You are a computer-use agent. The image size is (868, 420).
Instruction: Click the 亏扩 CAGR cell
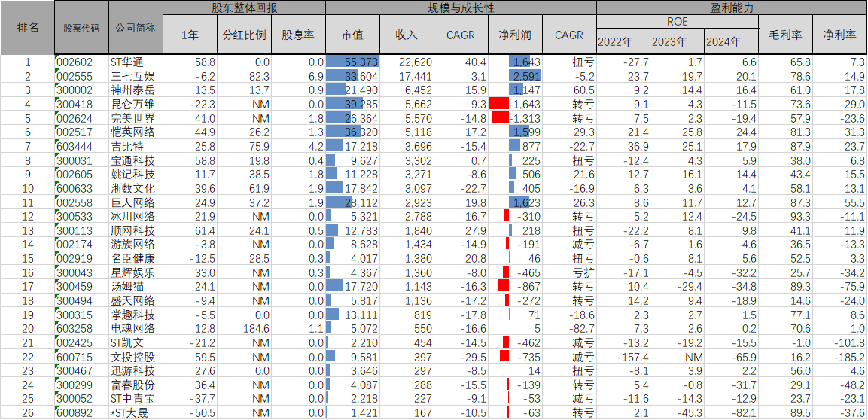(570, 272)
